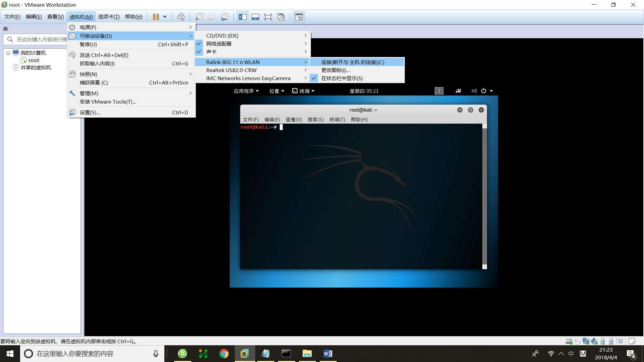This screenshot has width=644, height=362.
Task: Choose 更改图标(I)... for the Ralink device
Action: [357, 70]
